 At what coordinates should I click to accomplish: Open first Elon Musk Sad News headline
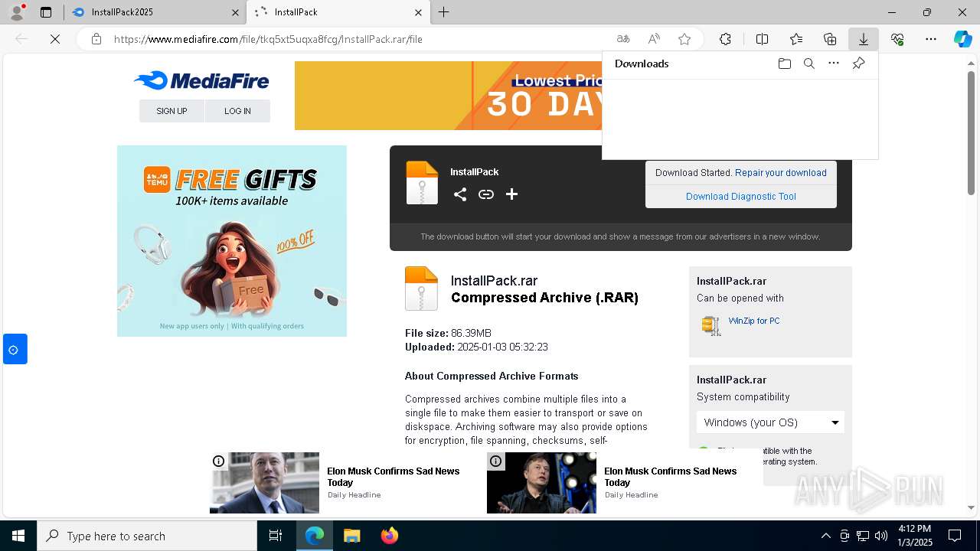394,477
